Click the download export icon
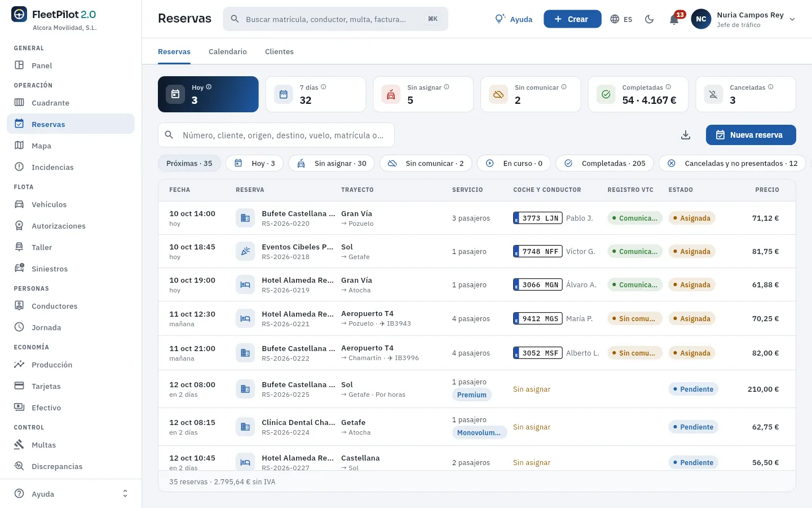Image resolution: width=812 pixels, height=508 pixels. pyautogui.click(x=686, y=135)
